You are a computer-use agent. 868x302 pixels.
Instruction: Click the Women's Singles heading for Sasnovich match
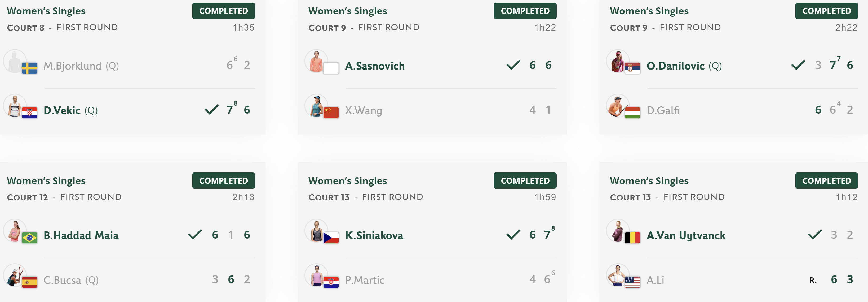347,11
